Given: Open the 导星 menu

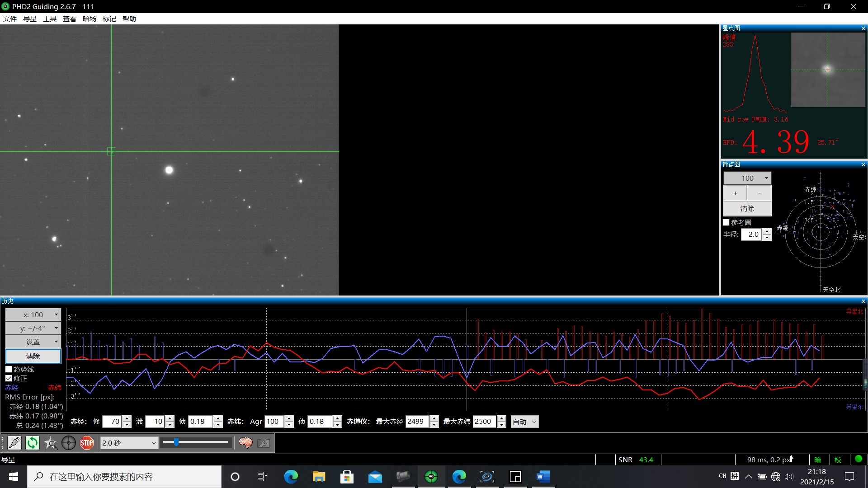Looking at the screenshot, I should (30, 19).
